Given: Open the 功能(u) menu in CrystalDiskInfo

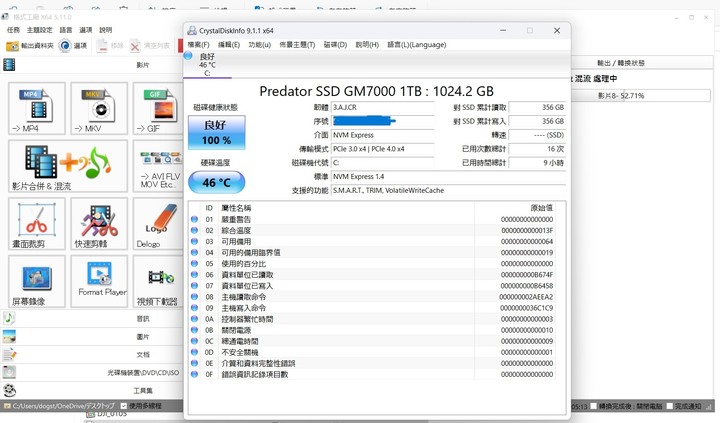Looking at the screenshot, I should pos(259,45).
